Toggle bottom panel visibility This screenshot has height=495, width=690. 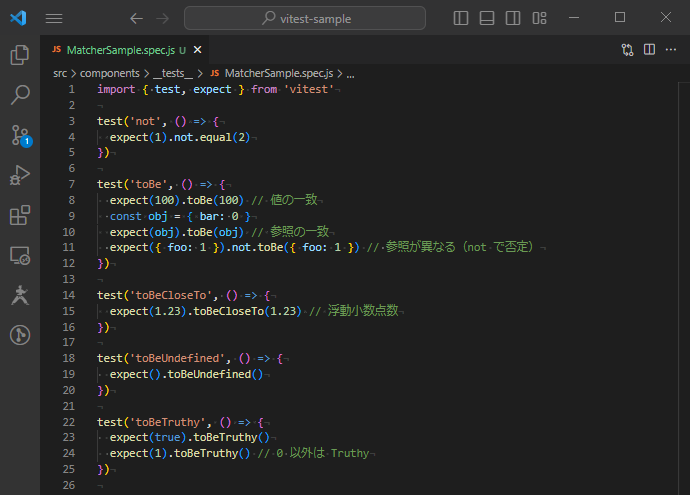point(487,18)
